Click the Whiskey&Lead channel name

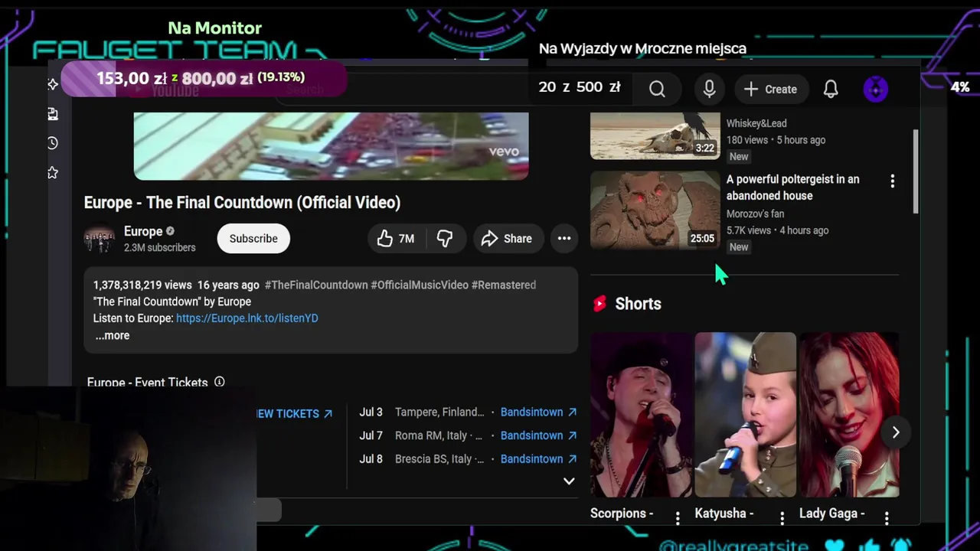(756, 123)
